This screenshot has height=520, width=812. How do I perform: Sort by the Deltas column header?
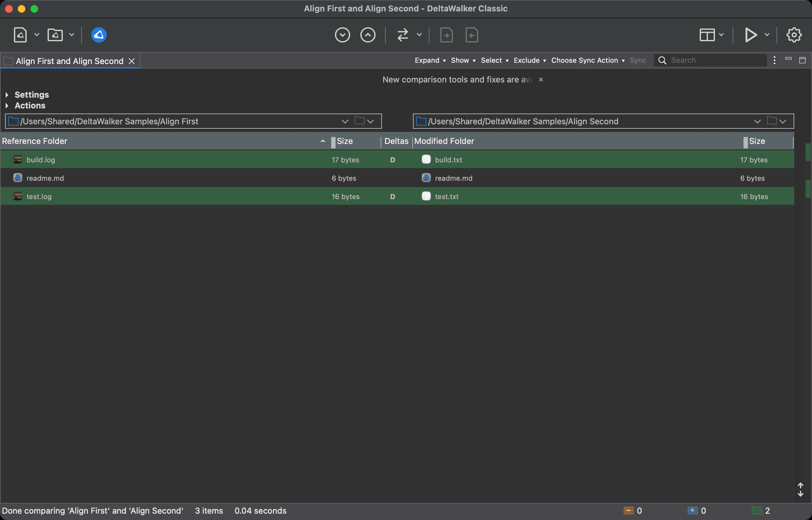click(396, 141)
